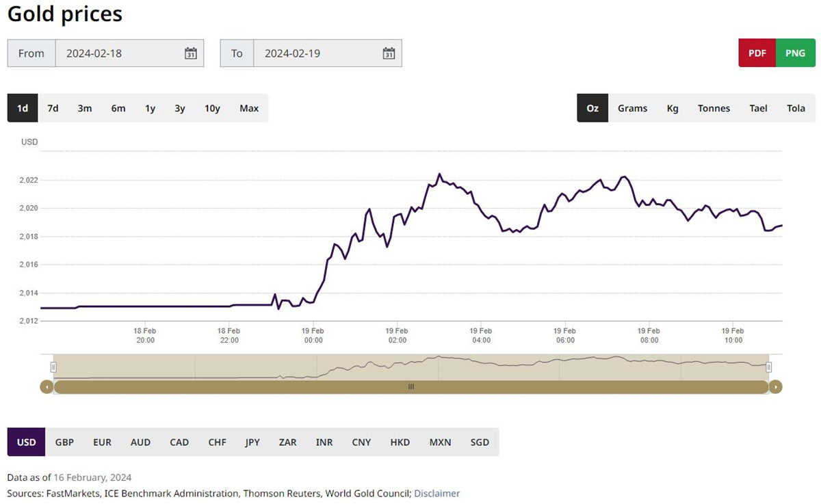Open the To date calendar icon

click(x=389, y=53)
